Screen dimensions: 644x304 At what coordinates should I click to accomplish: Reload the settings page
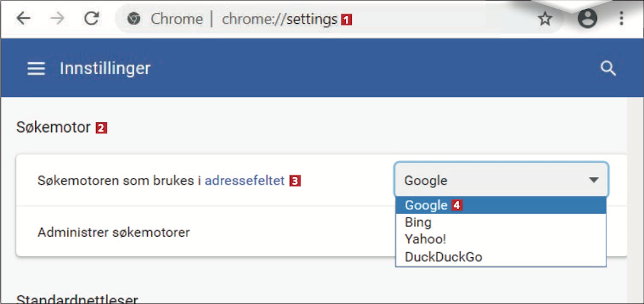pyautogui.click(x=91, y=18)
